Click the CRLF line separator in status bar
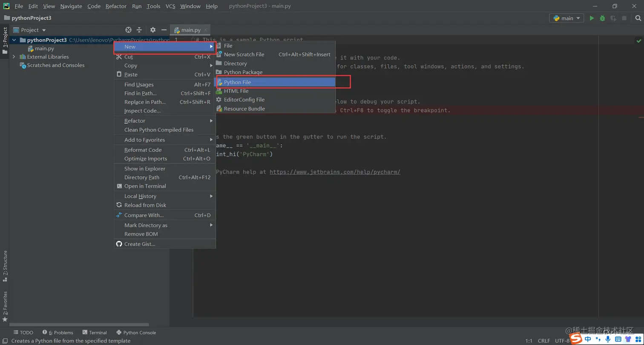The image size is (644, 345). [544, 341]
